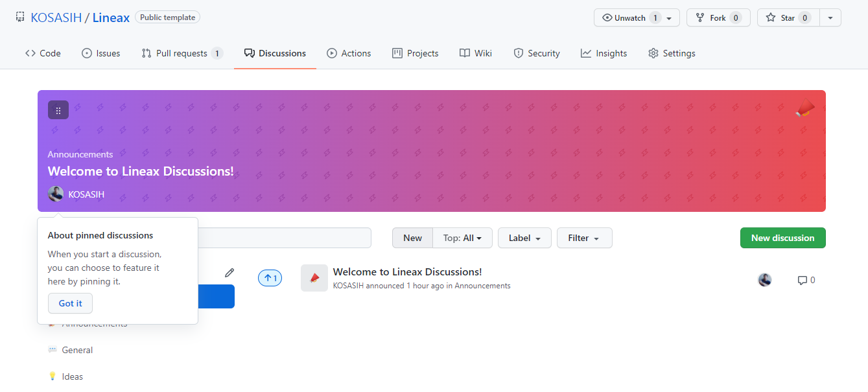Image resolution: width=868 pixels, height=392 pixels.
Task: Open the Label dropdown
Action: click(x=524, y=238)
